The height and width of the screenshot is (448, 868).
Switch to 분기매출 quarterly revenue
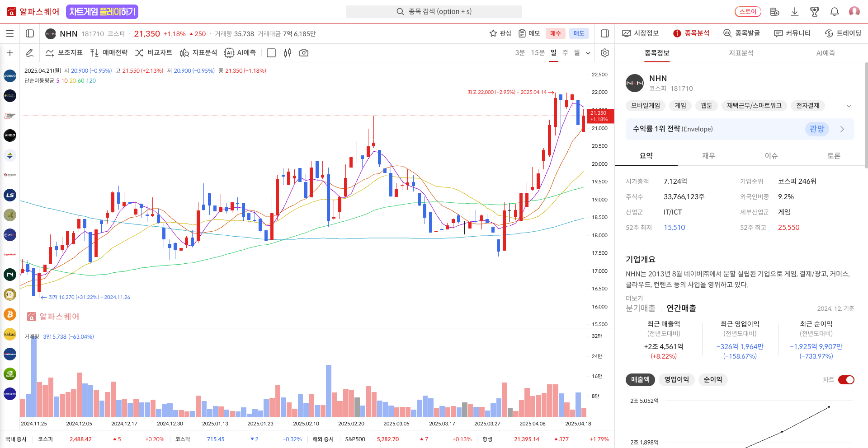point(641,308)
